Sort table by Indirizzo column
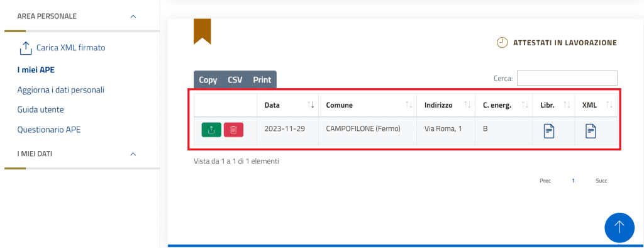The width and height of the screenshot is (644, 248). pyautogui.click(x=446, y=105)
